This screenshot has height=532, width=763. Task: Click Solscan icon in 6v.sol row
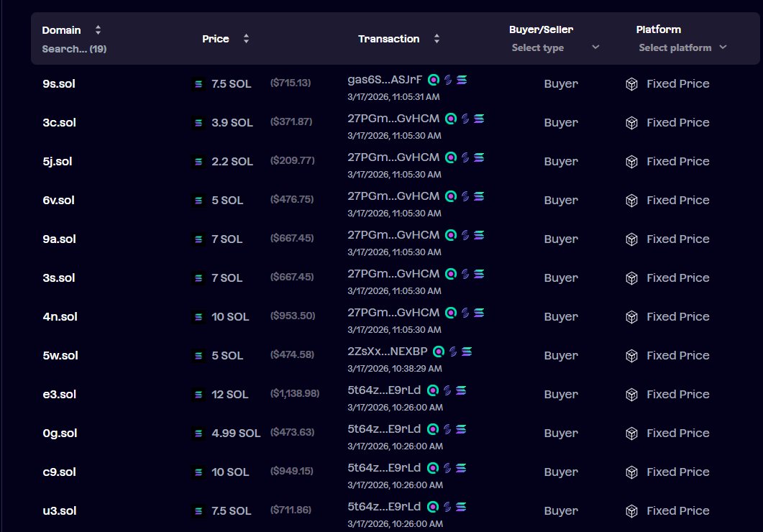pyautogui.click(x=451, y=196)
